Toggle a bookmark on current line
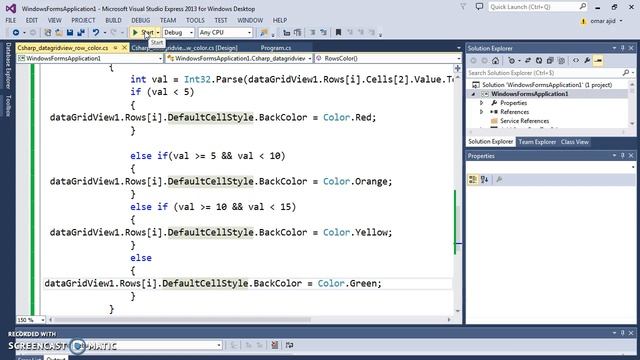640x360 pixels. point(338,32)
